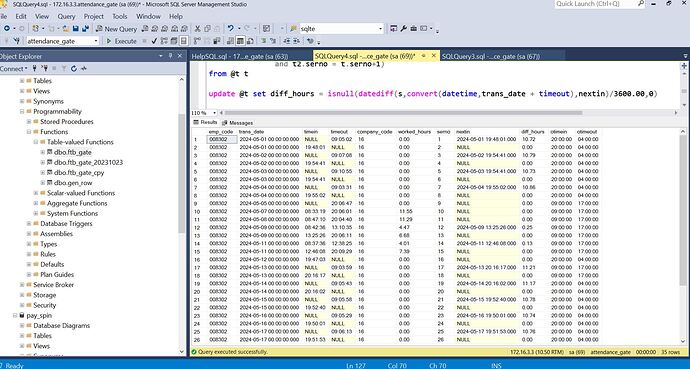Toggle Results to File mode
This screenshot has width=690, height=369.
pos(250,41)
